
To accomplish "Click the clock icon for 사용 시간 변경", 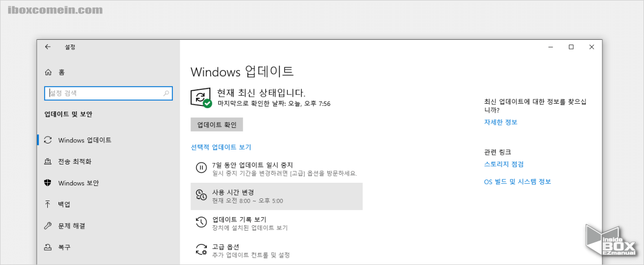I will [x=201, y=196].
